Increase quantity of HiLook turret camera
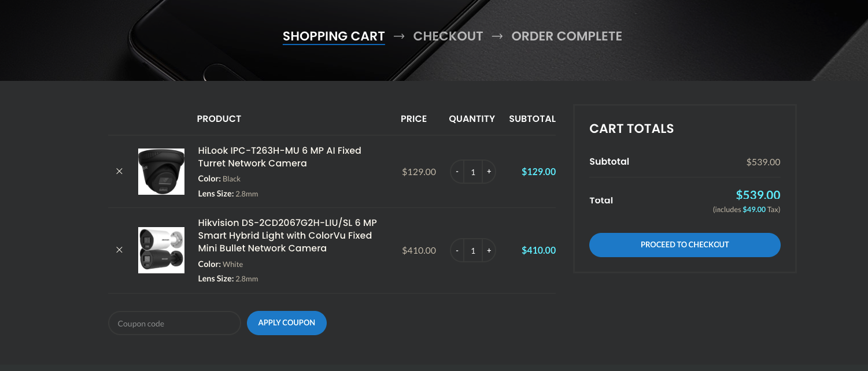 point(489,172)
